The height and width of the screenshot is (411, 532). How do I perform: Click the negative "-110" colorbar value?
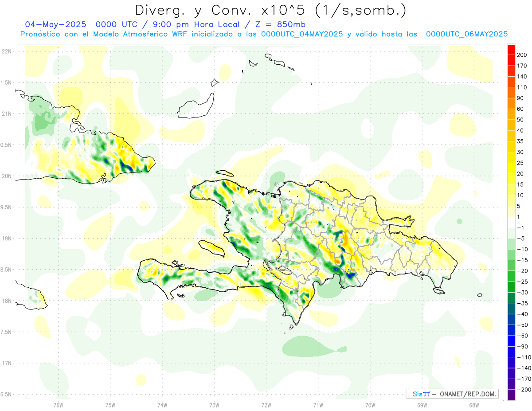pos(524,357)
